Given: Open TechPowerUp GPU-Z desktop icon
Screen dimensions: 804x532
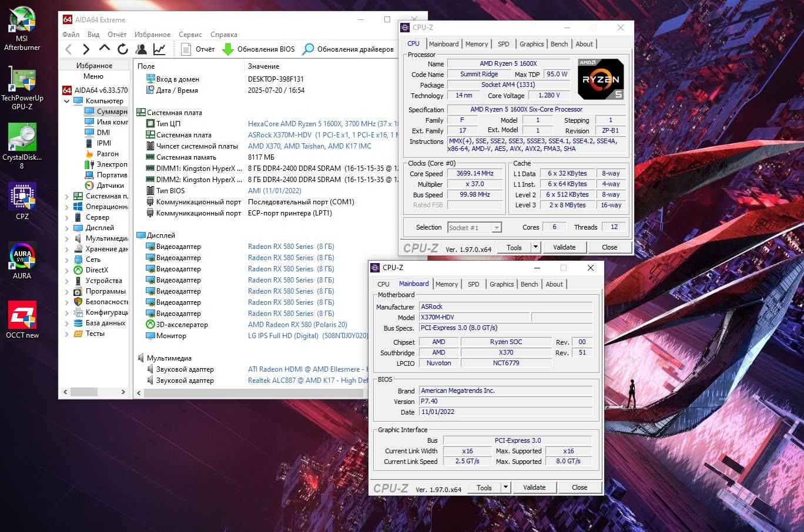Looking at the screenshot, I should click(22, 86).
